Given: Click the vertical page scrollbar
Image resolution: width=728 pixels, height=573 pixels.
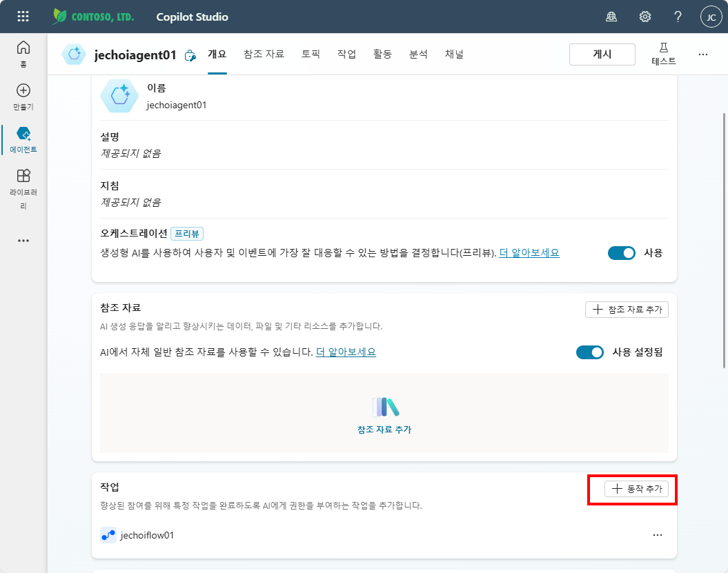Looking at the screenshot, I should [x=725, y=241].
